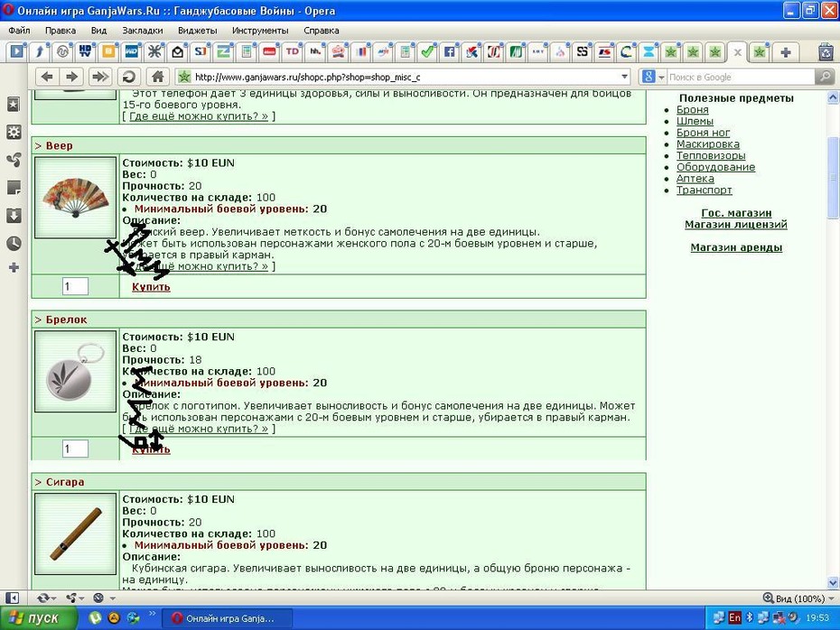Open the Downloads panel in sidebar
This screenshot has height=630, width=840.
tap(14, 216)
